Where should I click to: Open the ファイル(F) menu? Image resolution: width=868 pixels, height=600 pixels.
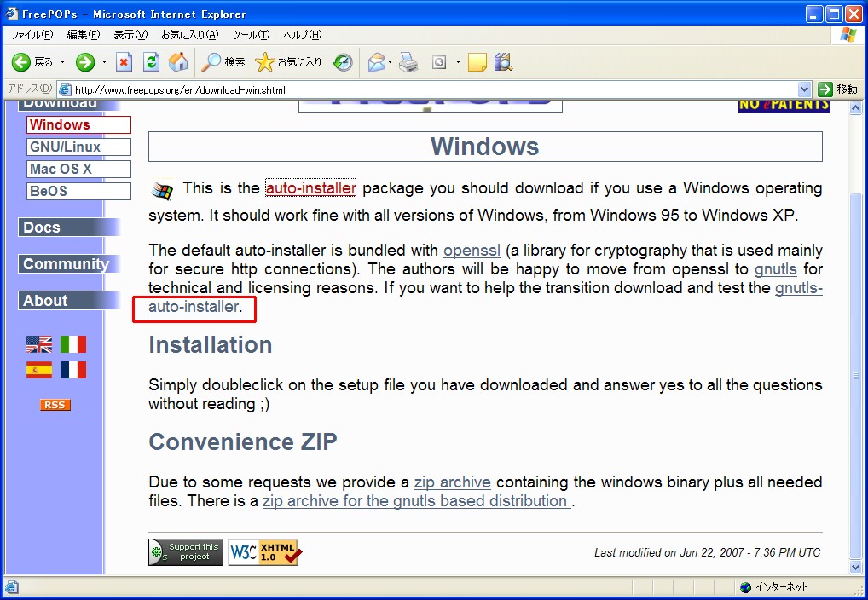[32, 35]
